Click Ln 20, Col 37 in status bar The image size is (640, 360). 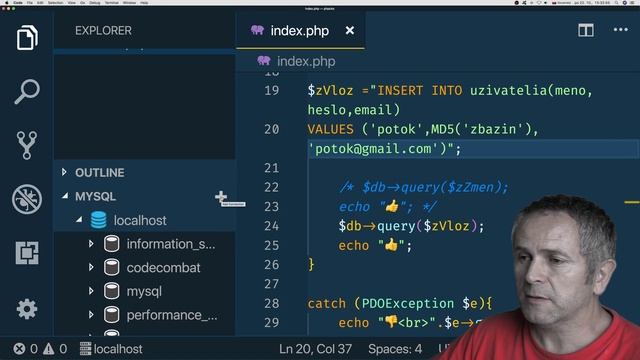click(315, 349)
